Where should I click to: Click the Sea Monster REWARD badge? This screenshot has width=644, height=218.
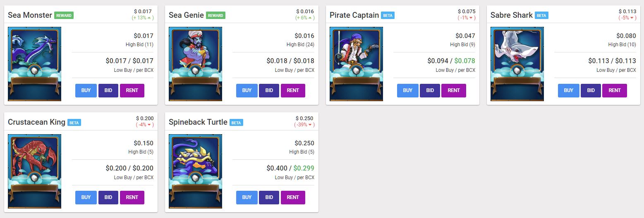[x=64, y=16]
